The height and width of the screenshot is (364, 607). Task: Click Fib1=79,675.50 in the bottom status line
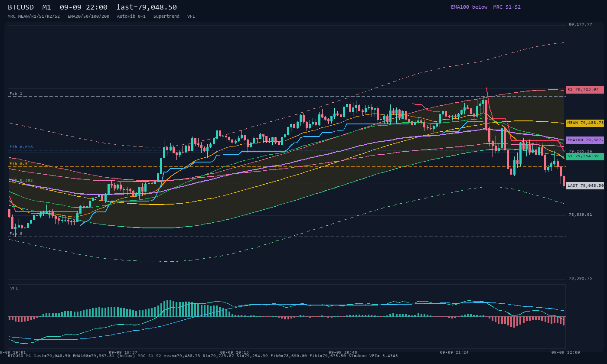click(x=328, y=356)
